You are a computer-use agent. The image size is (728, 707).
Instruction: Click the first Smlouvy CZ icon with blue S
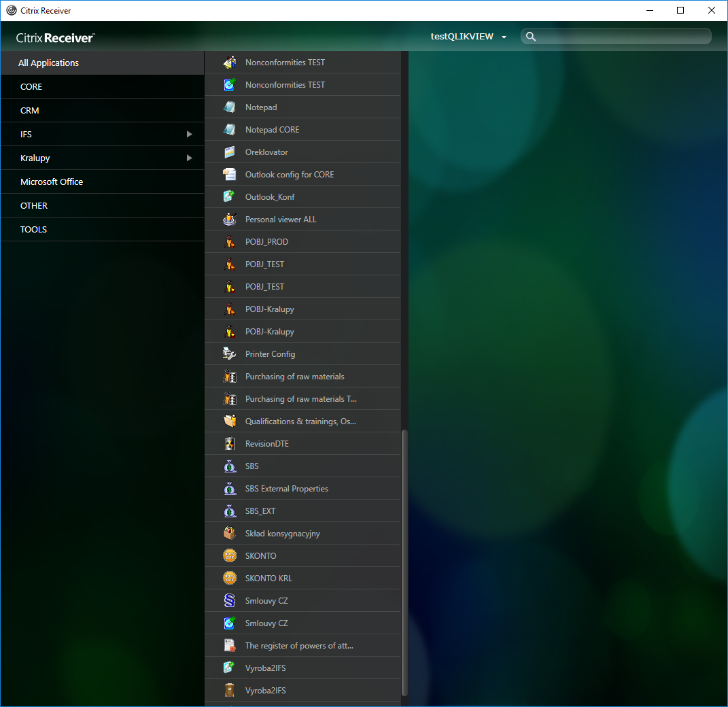pos(229,601)
